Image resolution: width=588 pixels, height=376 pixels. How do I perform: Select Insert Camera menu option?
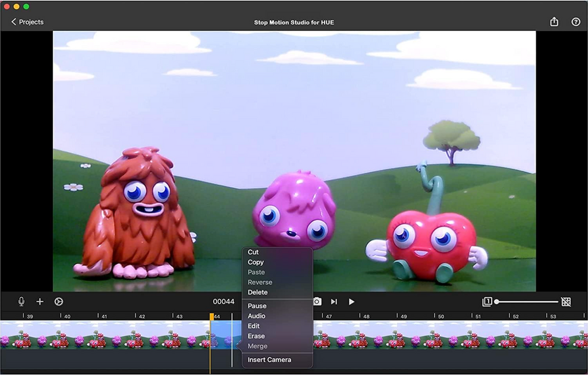(x=269, y=360)
